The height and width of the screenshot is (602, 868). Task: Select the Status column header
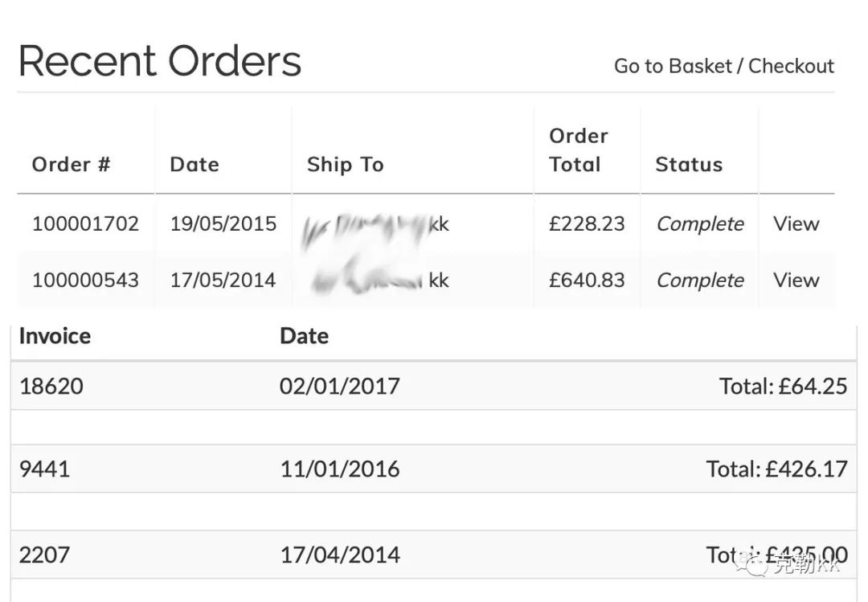pyautogui.click(x=688, y=165)
